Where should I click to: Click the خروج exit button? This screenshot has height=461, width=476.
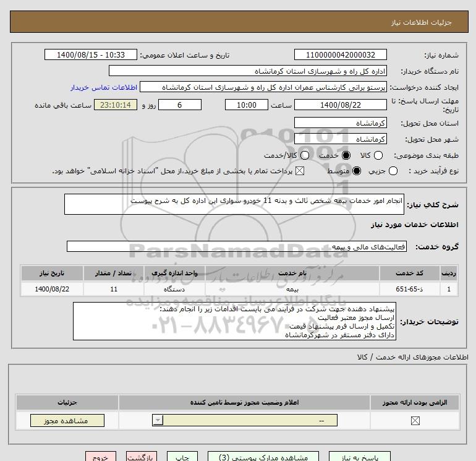101,457
